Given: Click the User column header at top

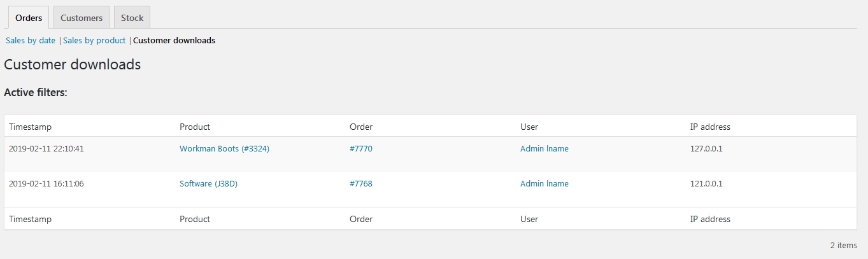Looking at the screenshot, I should [x=529, y=127].
